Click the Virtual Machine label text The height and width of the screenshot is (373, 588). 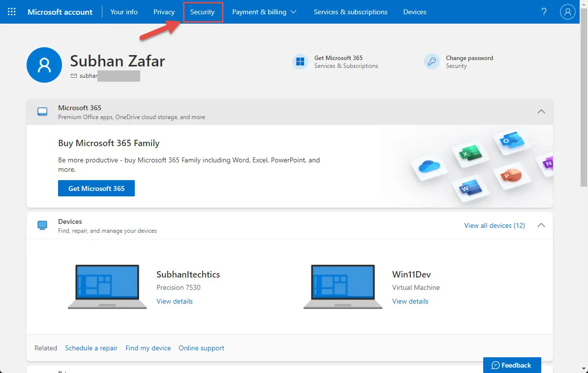[x=416, y=287]
